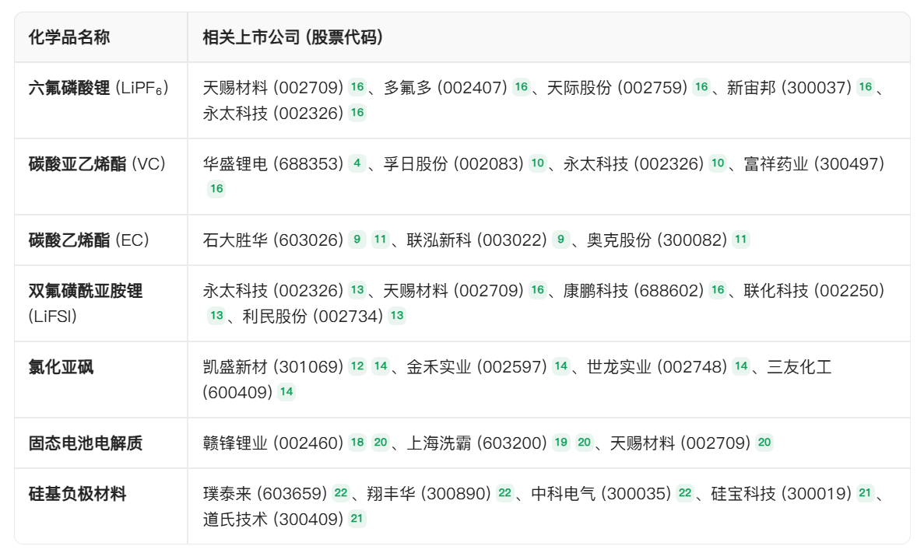Viewport: 924px width, 560px height.
Task: Click the 相关上市公司 (股票代码) column header
Action: tap(292, 37)
